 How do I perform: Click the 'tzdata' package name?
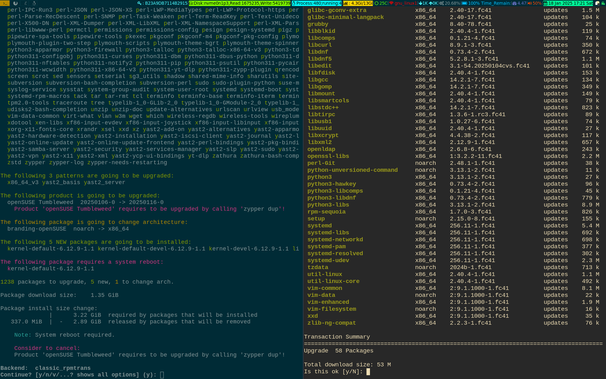pyautogui.click(x=318, y=267)
